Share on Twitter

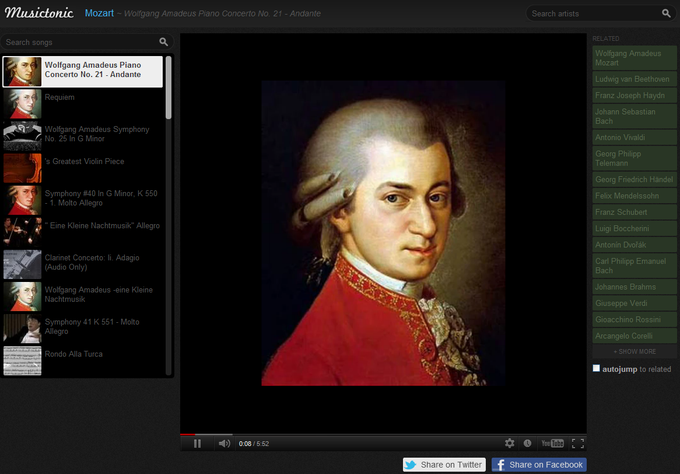[x=444, y=464]
